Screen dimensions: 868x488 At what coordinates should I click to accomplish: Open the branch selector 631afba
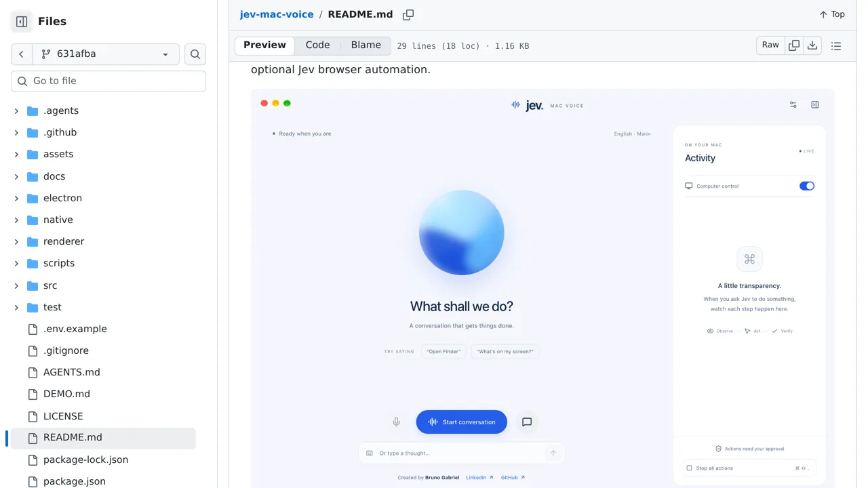pos(106,54)
